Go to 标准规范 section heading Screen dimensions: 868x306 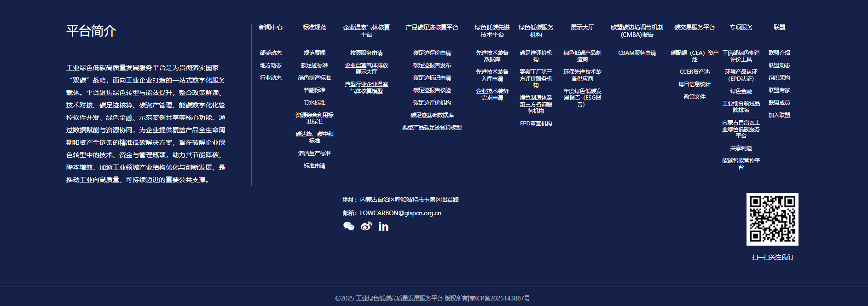coord(314,28)
